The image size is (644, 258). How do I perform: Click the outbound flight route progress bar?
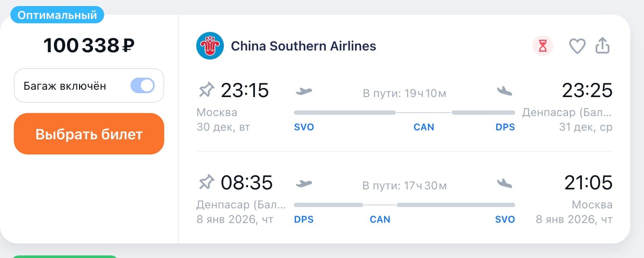(x=405, y=113)
